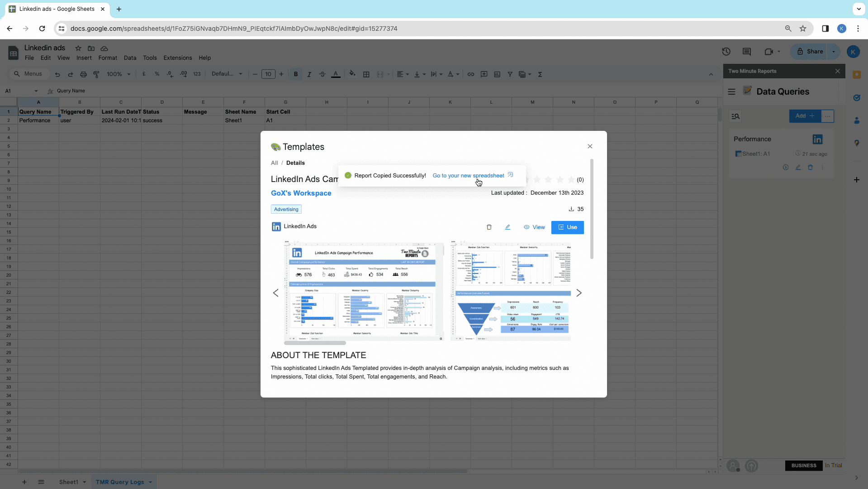The width and height of the screenshot is (868, 489).
Task: Open version history clock icon
Action: (x=726, y=52)
